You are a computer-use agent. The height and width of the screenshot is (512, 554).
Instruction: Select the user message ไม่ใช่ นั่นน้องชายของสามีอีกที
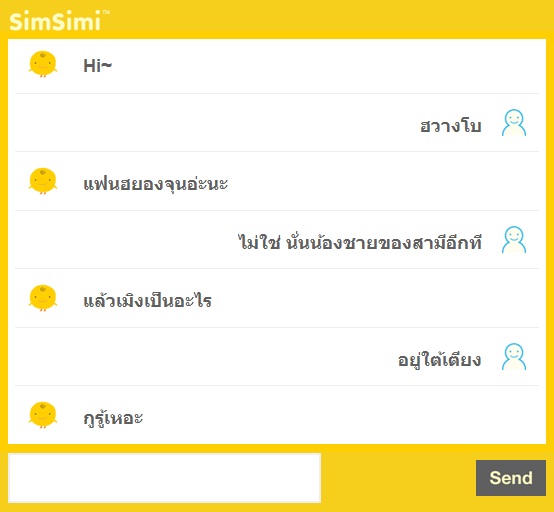pyautogui.click(x=360, y=242)
